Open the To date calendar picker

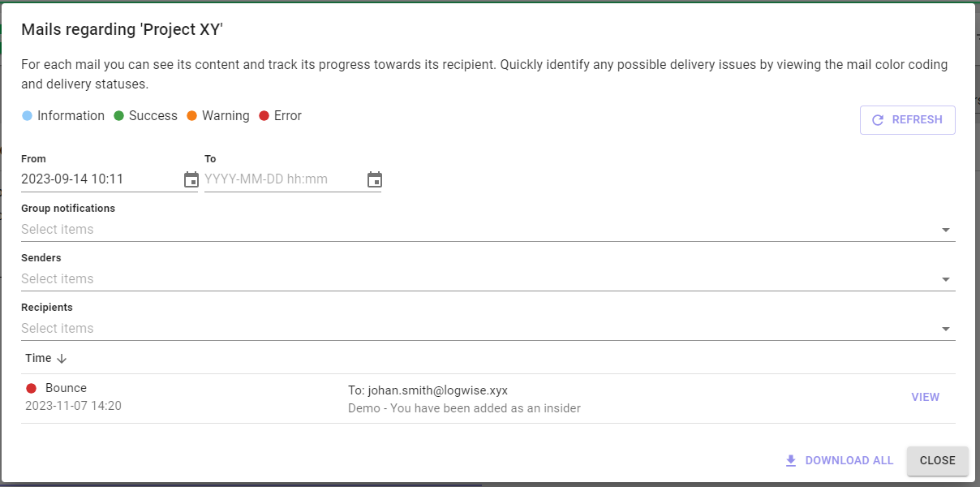click(x=375, y=179)
